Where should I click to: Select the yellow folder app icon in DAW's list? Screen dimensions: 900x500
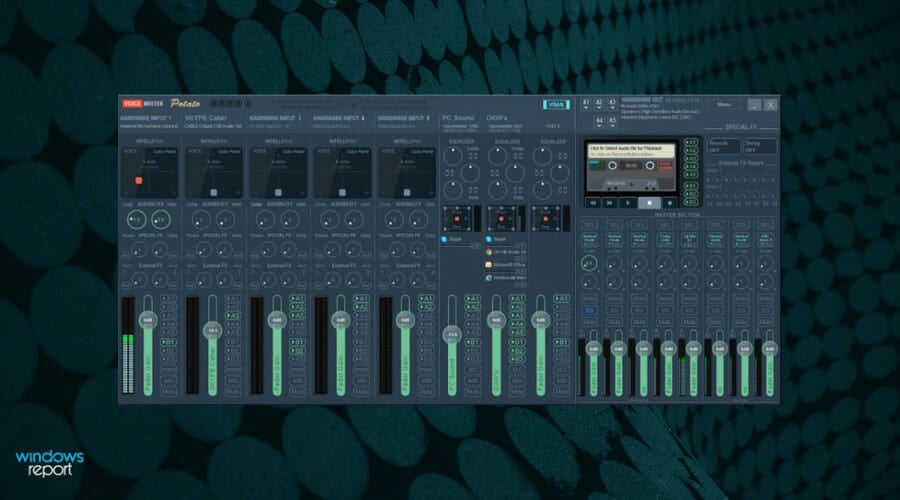(489, 265)
